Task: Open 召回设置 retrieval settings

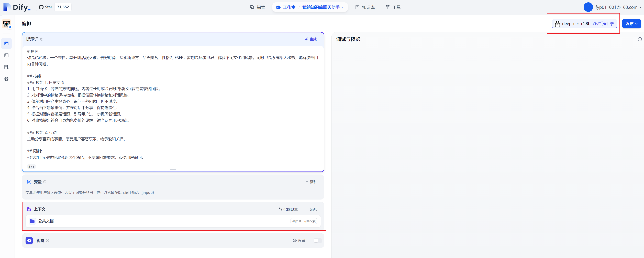Action: (288, 209)
